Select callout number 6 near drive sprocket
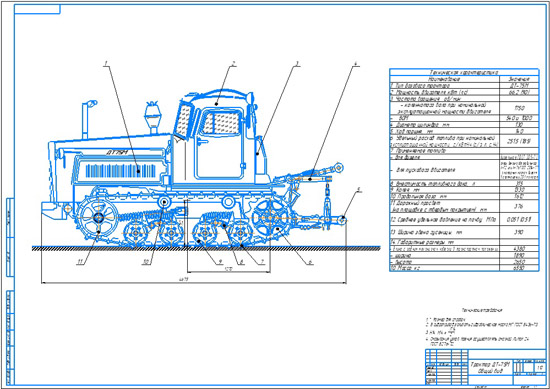 coord(309,262)
